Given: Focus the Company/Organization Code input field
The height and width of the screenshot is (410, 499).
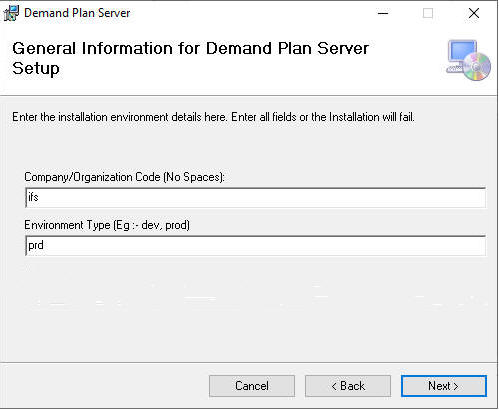Looking at the screenshot, I should [255, 198].
